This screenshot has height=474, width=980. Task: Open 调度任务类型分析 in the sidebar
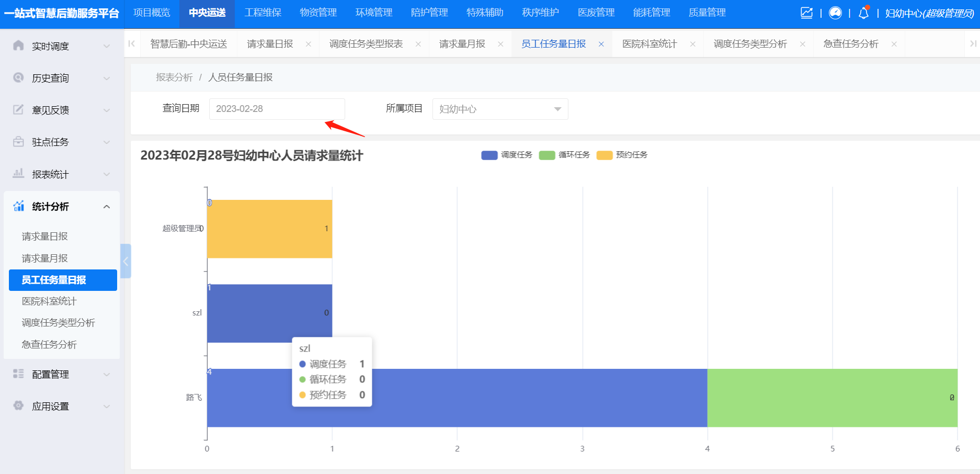[x=58, y=323]
